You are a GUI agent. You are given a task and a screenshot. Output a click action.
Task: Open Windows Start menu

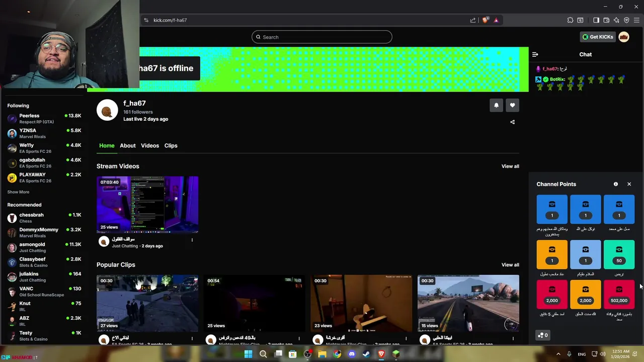[x=248, y=354]
